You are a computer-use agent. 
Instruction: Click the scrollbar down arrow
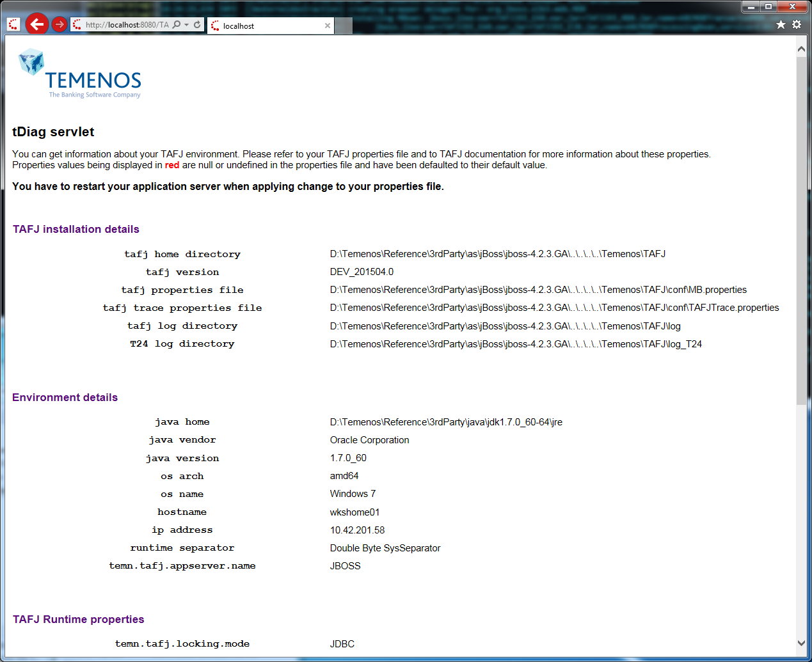(801, 643)
